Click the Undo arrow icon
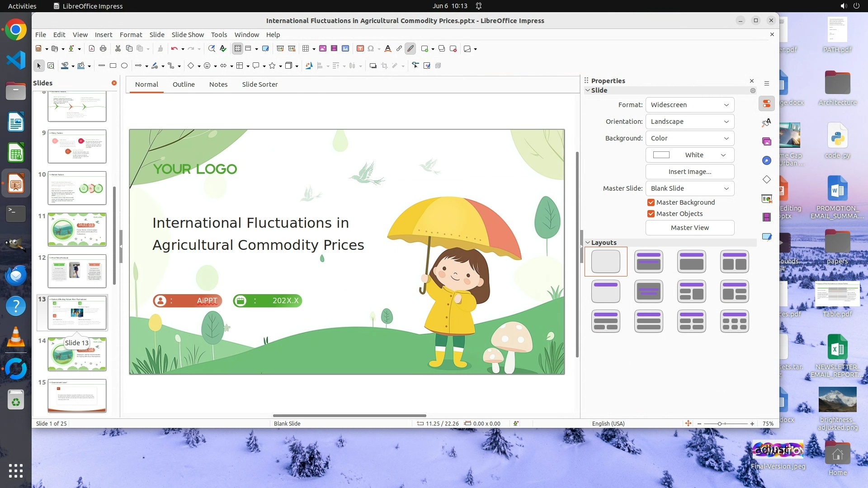Image resolution: width=868 pixels, height=488 pixels. (174, 49)
